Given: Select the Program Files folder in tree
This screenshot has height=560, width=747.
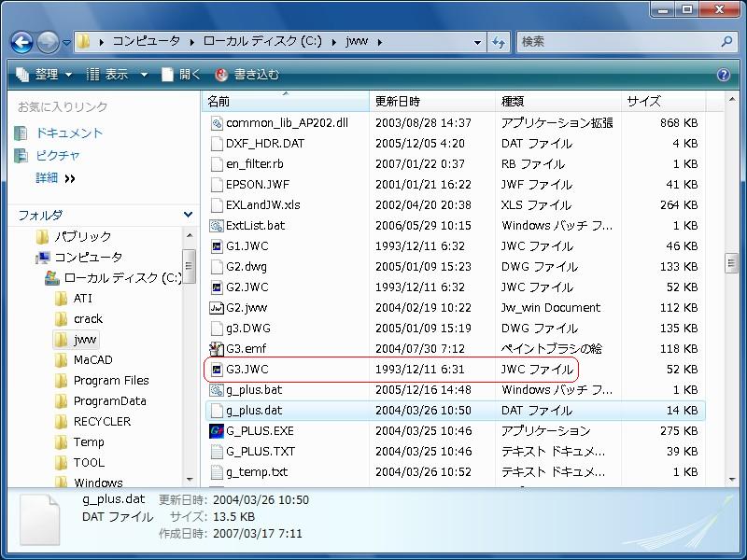Looking at the screenshot, I should 110,381.
